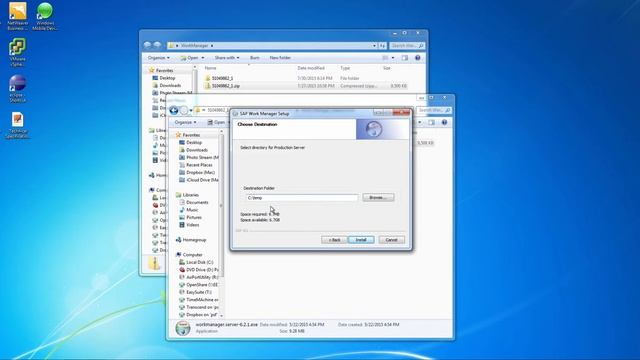Click the Back button in setup dialog
The height and width of the screenshot is (360, 640).
[334, 240]
